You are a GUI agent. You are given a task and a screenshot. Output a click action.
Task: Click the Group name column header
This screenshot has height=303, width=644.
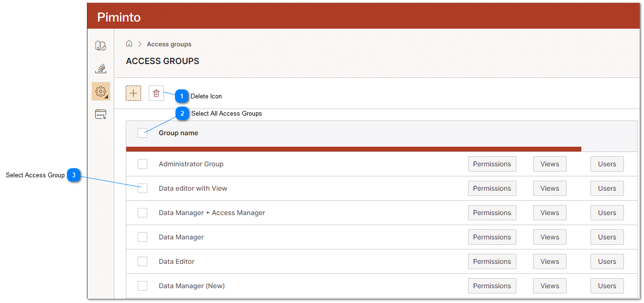pyautogui.click(x=178, y=133)
